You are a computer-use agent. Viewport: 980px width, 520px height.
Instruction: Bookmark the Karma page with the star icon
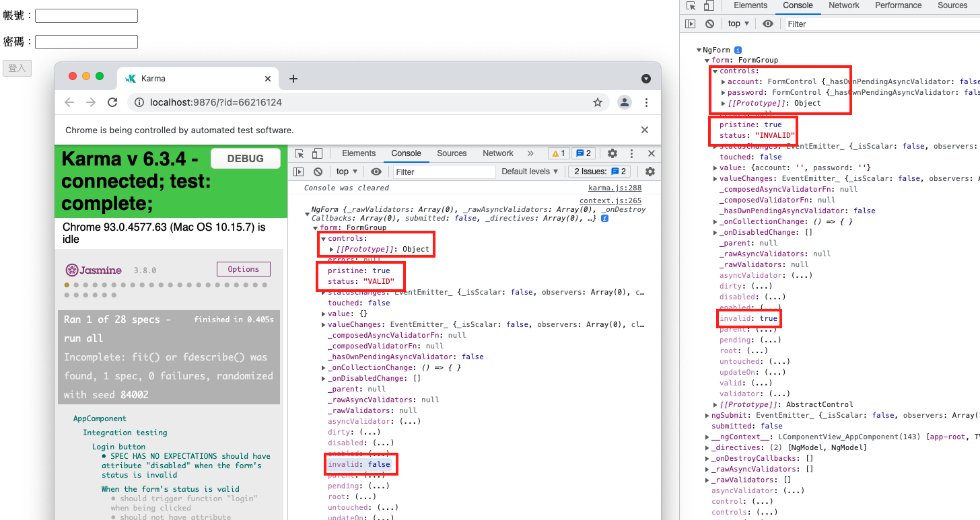tap(597, 102)
